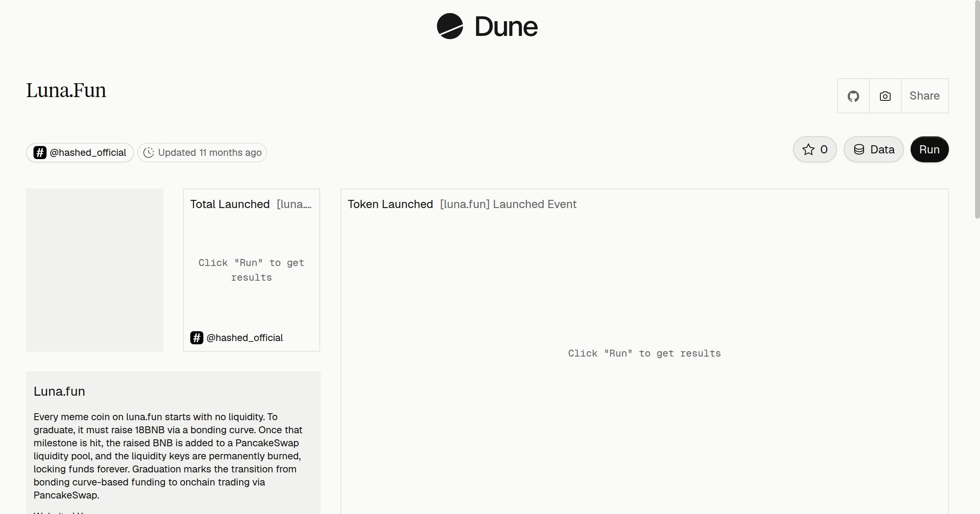Click the database icon in Data button

coord(859,149)
